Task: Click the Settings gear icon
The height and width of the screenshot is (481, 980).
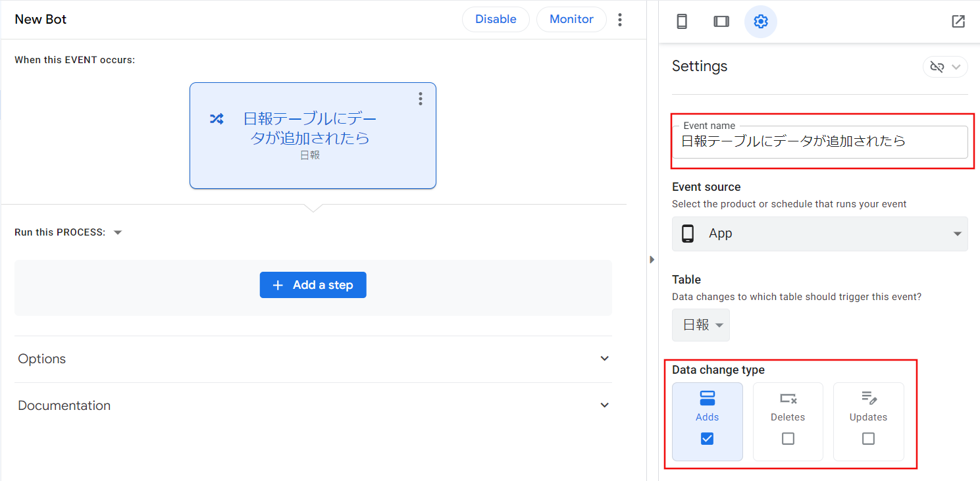Action: pos(761,21)
